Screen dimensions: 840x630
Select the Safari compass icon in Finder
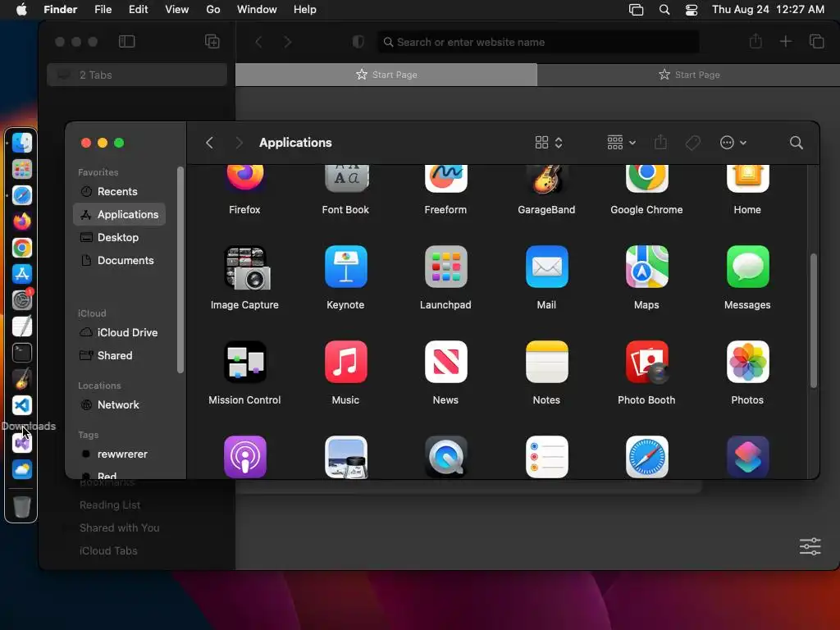coord(646,457)
